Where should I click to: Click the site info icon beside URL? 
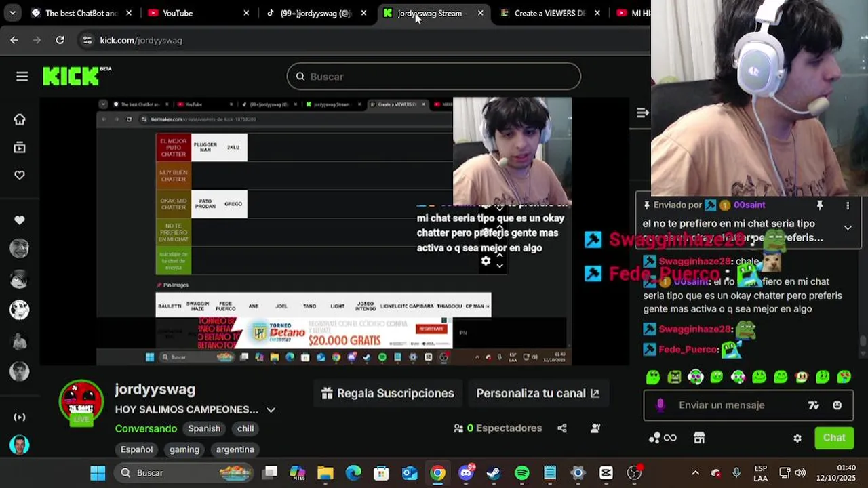pyautogui.click(x=87, y=40)
